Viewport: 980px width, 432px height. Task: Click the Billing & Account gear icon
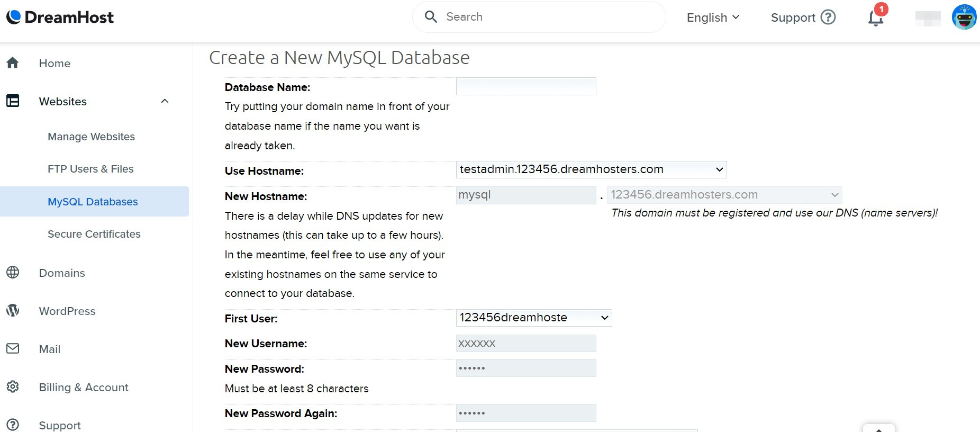point(13,387)
